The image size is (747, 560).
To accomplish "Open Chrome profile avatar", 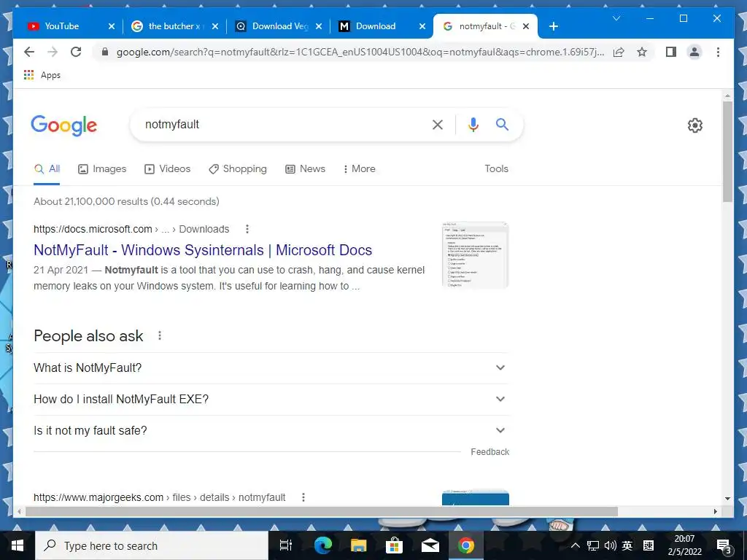I will [694, 52].
